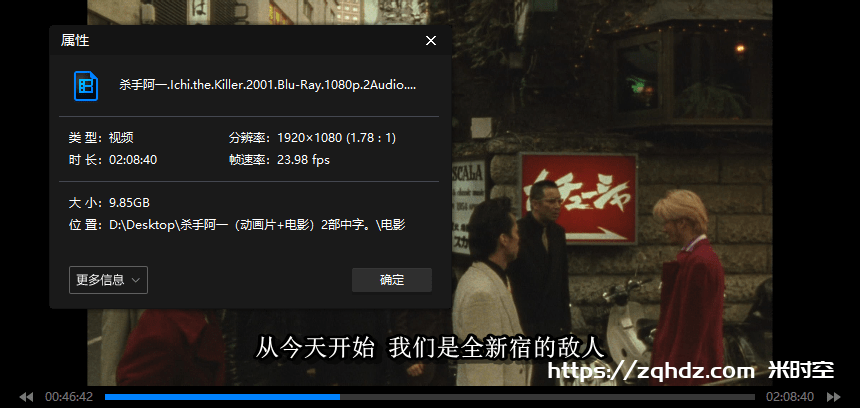Select the file name 杀手阿一.Ichi.the.Killer text
The image size is (860, 408).
(x=268, y=85)
